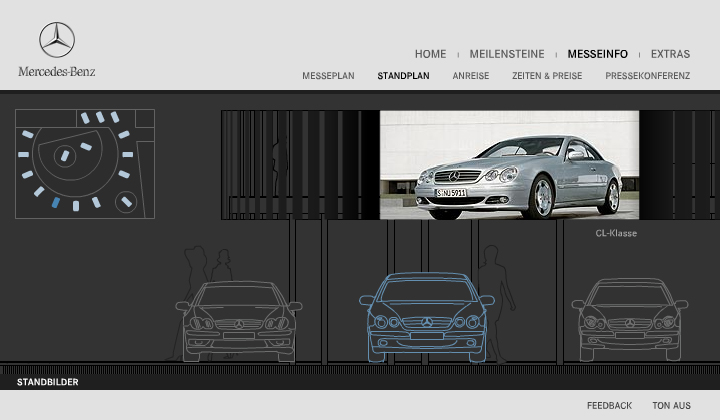Switch to the MESSEPLAN sub-page
Image resolution: width=720 pixels, height=420 pixels.
(x=328, y=76)
